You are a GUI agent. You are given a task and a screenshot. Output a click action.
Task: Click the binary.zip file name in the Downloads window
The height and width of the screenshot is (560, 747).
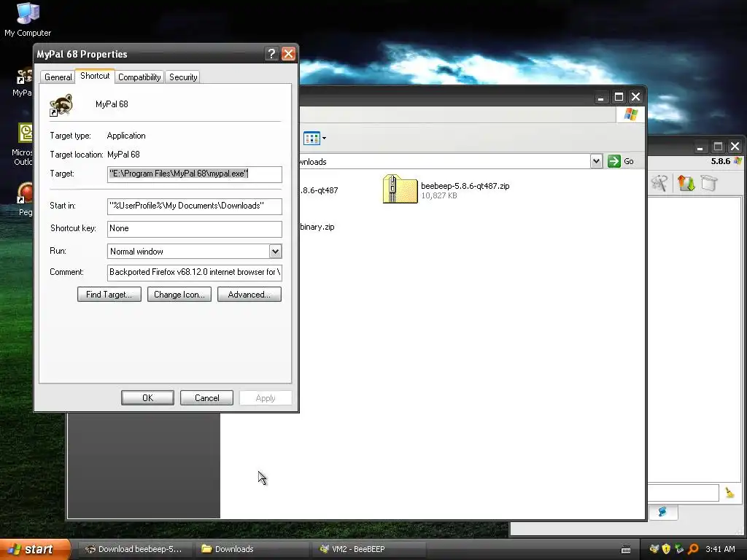(x=317, y=227)
